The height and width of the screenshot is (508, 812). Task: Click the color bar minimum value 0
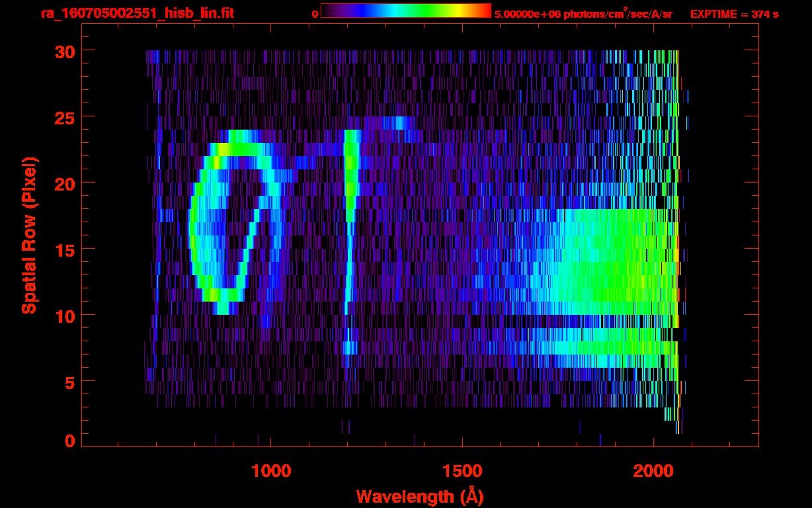pyautogui.click(x=315, y=14)
